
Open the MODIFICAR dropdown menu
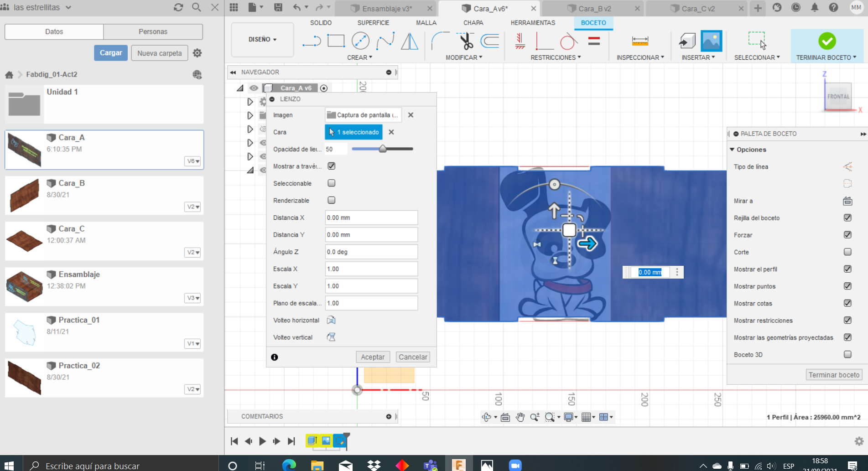tap(464, 57)
